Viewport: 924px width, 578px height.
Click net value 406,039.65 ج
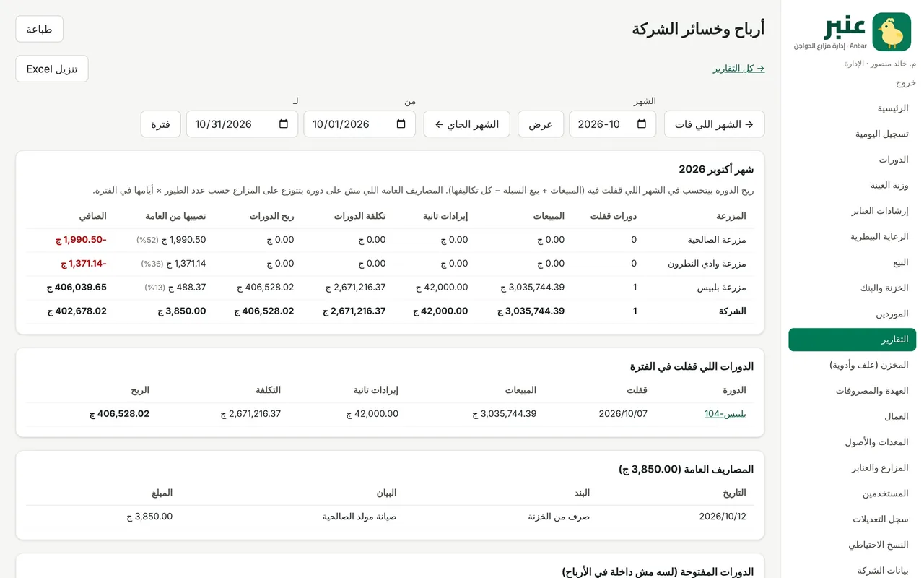(77, 288)
